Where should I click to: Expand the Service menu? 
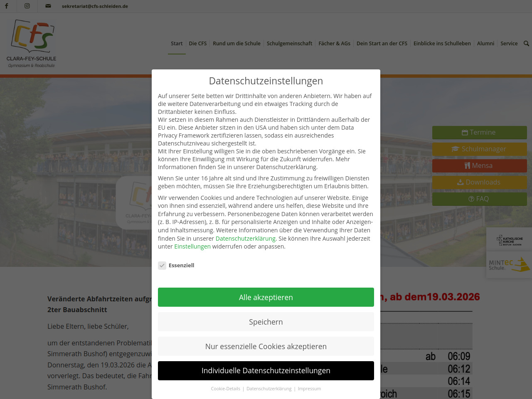[509, 43]
